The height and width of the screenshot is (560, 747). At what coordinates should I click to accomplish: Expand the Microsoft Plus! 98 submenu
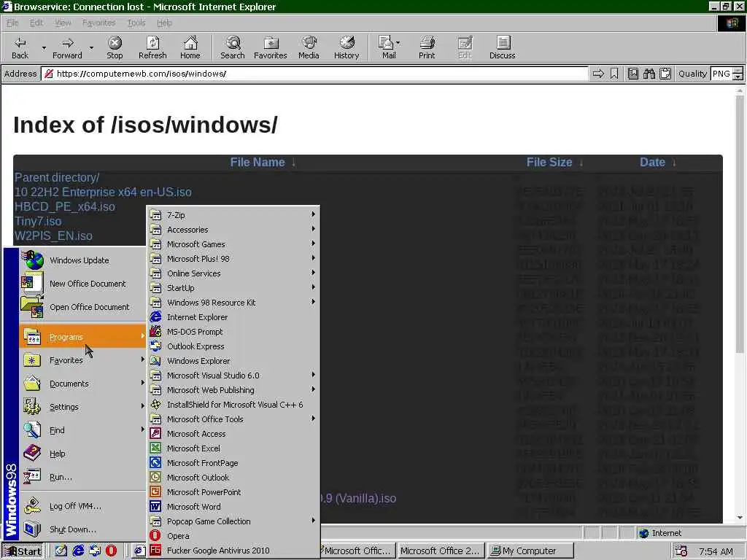click(x=233, y=259)
